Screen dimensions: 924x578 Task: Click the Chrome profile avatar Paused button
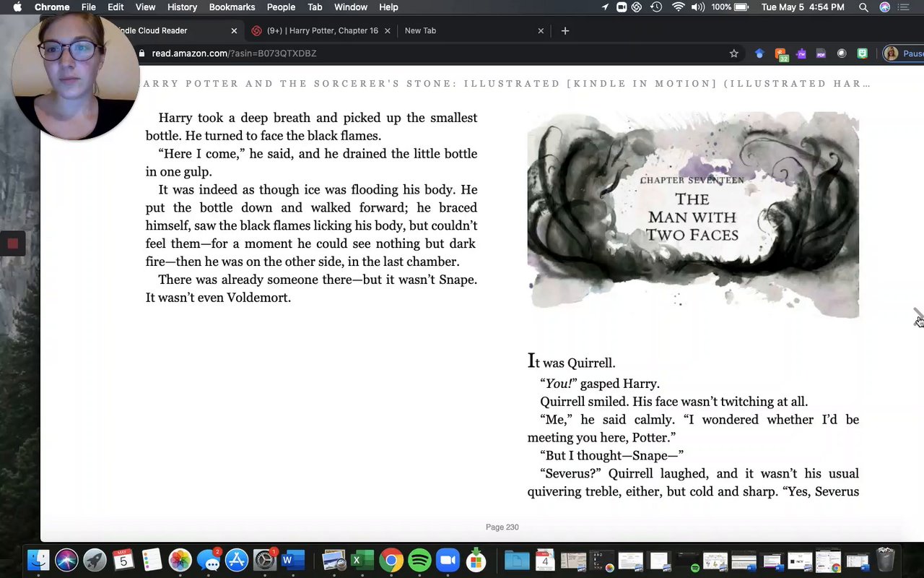click(904, 53)
